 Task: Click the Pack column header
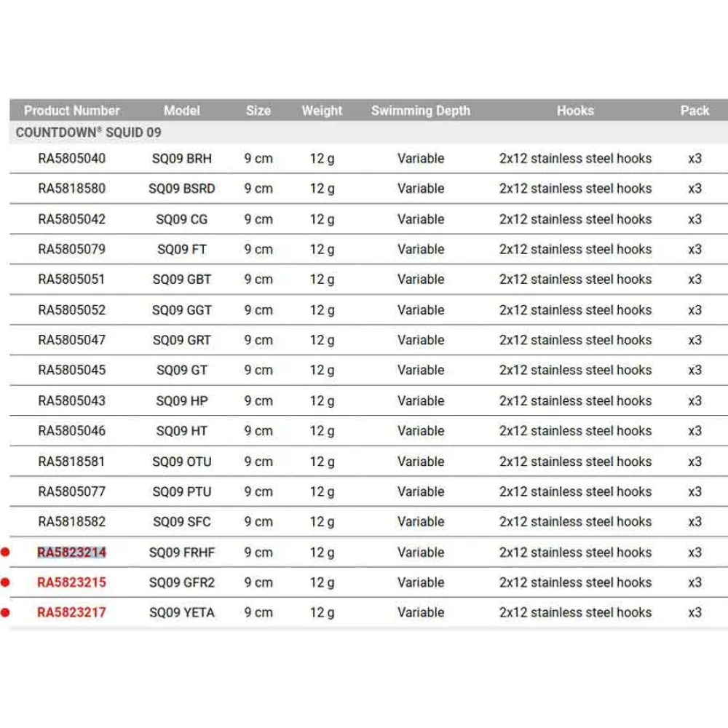coord(695,111)
